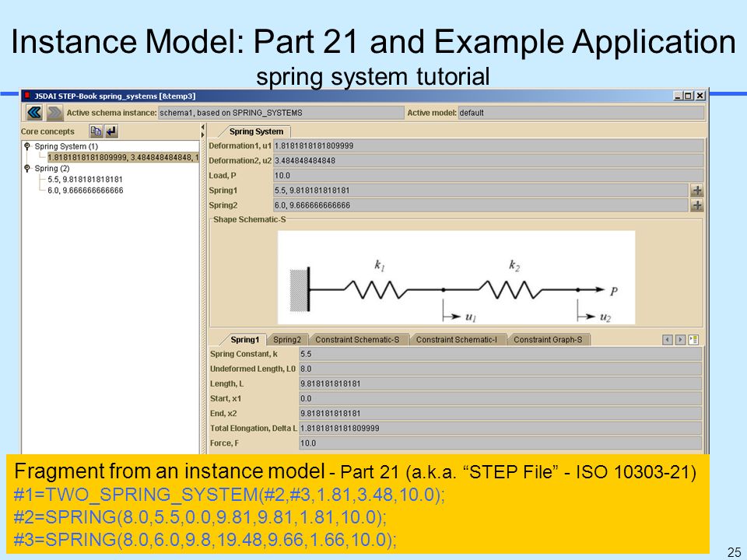Minimize the JSDAI STEP-Book window

click(678, 96)
